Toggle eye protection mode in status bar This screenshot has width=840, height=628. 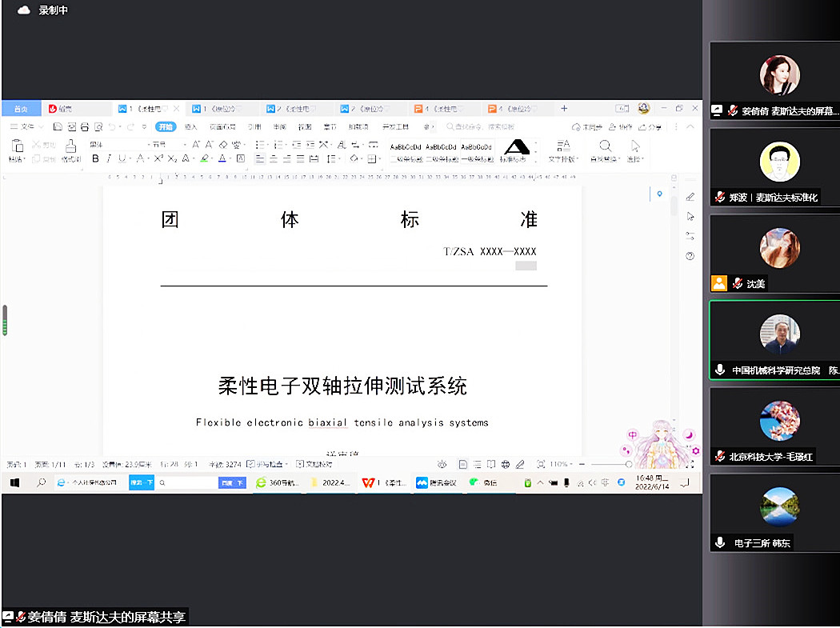tap(441, 464)
